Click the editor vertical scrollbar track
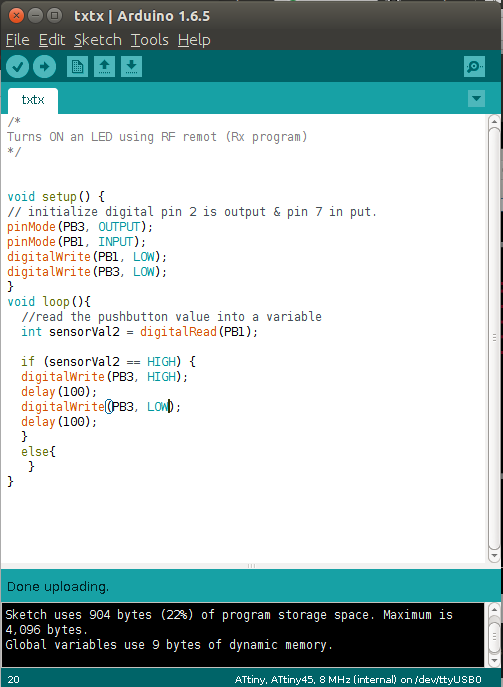Screen dimensions: 503x687 pos(494,338)
